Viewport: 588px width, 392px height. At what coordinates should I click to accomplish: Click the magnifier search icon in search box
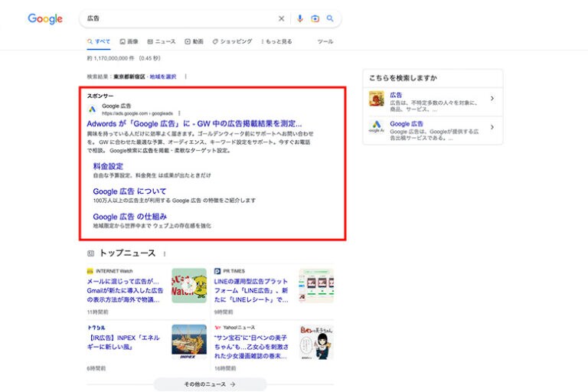tap(330, 18)
